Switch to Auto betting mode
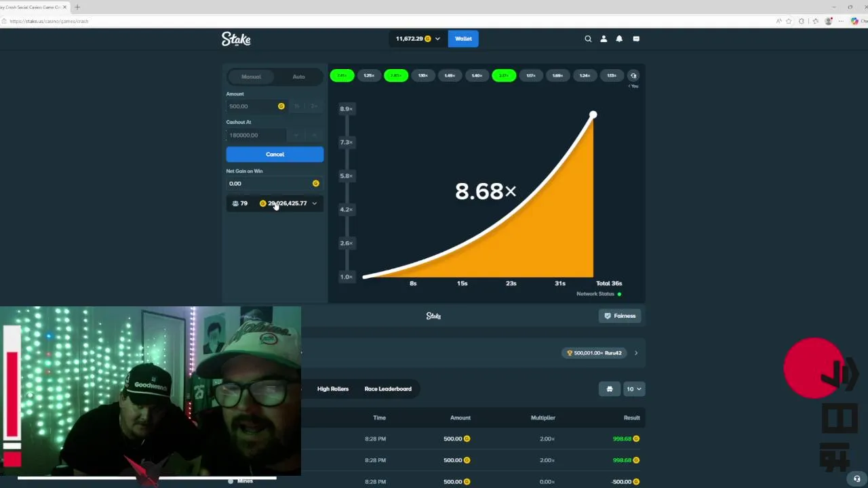 coord(298,77)
